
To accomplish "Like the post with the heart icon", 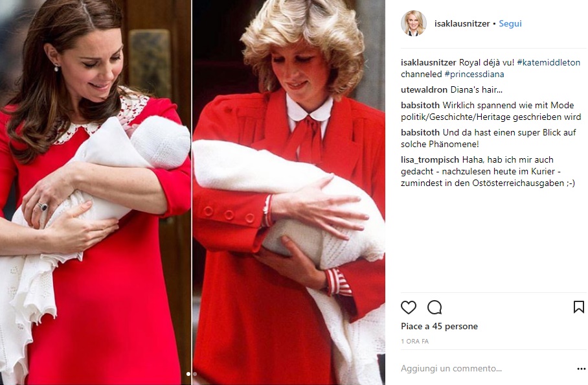I will tap(409, 307).
